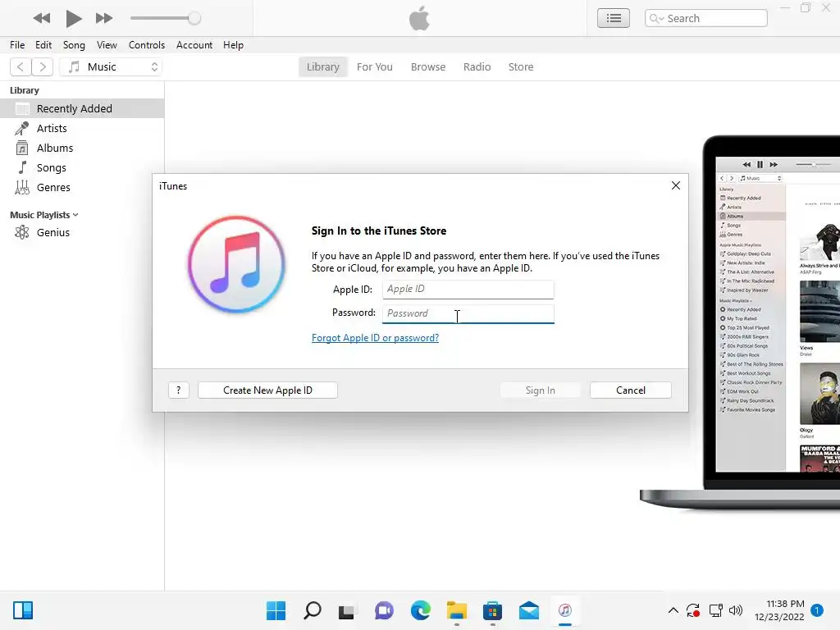Open the Help menu
This screenshot has height=630, width=840.
coord(233,45)
